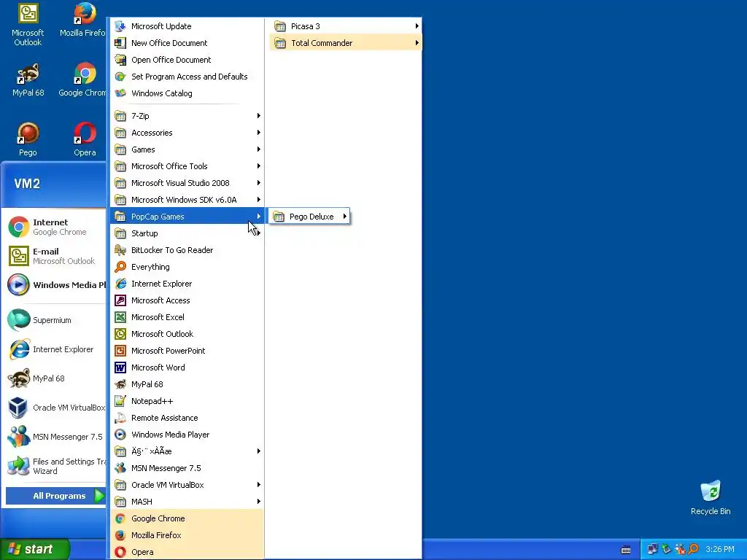
Task: Expand the 7-Zip folder arrow
Action: 259,116
